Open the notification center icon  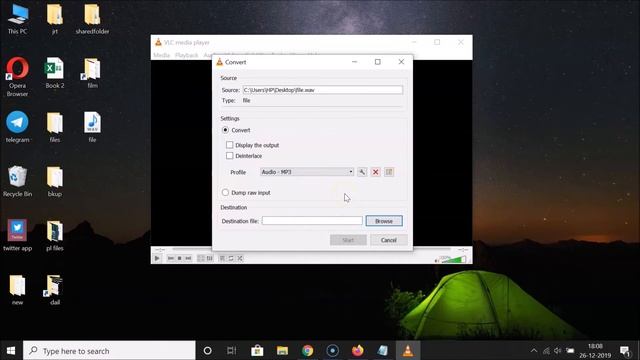tap(625, 351)
